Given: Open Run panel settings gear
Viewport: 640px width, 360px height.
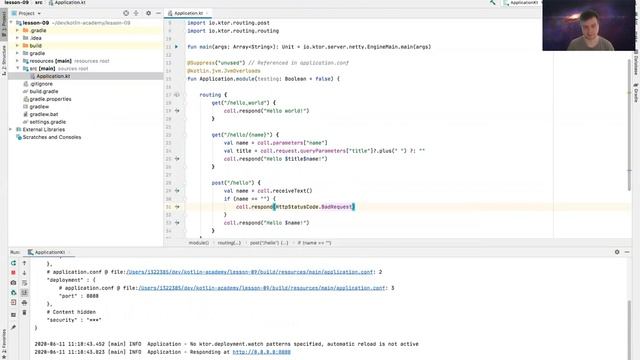Looking at the screenshot, I should tap(617, 252).
